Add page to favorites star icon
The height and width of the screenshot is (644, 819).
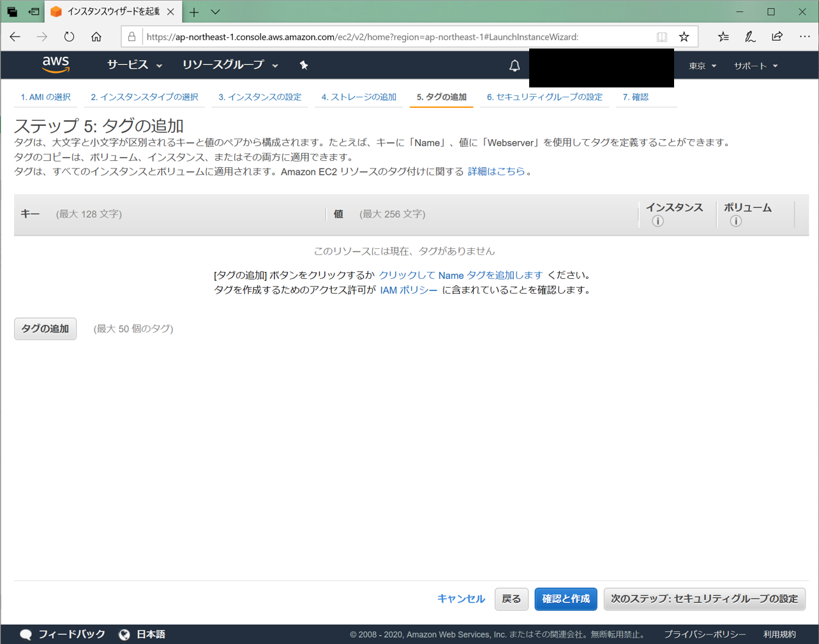tap(684, 37)
